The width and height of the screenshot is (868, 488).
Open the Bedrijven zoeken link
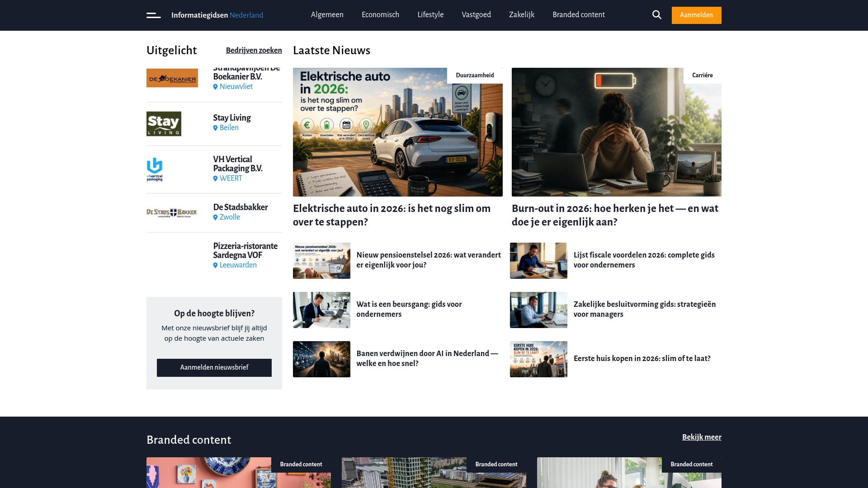[254, 50]
